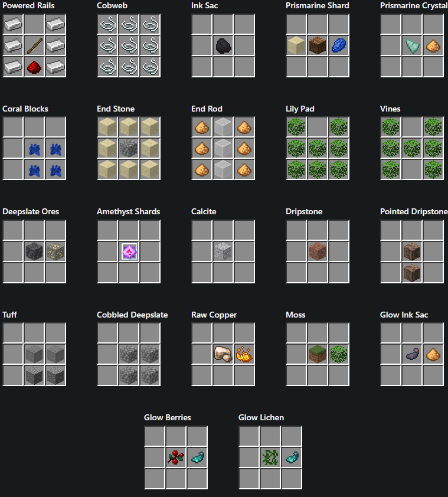Click the blue dye in Prismarine Shard
The width and height of the screenshot is (448, 497).
click(x=339, y=45)
